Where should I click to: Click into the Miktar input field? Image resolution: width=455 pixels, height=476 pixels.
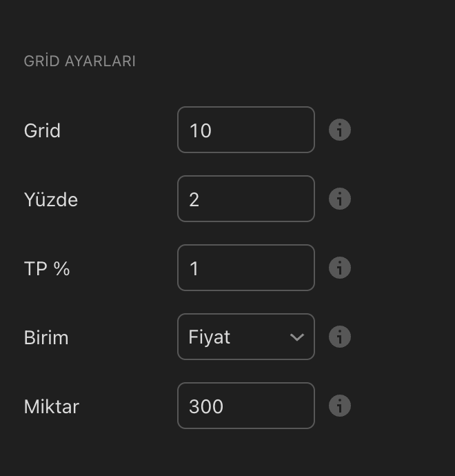[x=245, y=406]
